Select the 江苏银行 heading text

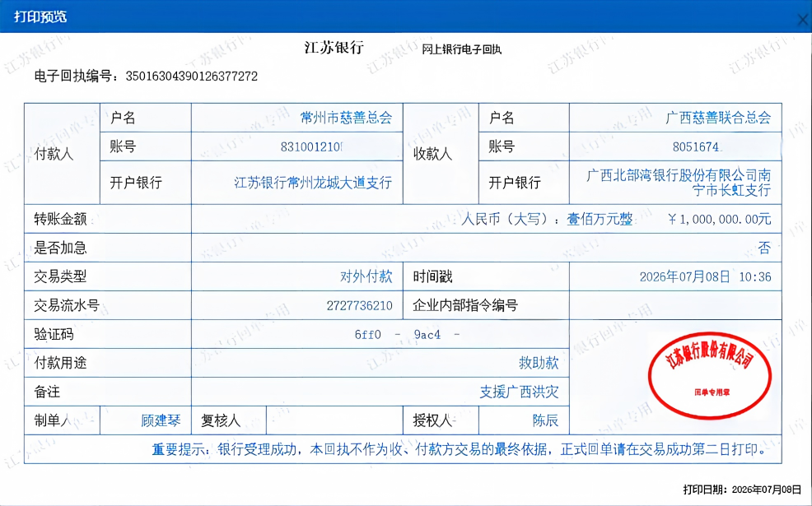(x=334, y=48)
